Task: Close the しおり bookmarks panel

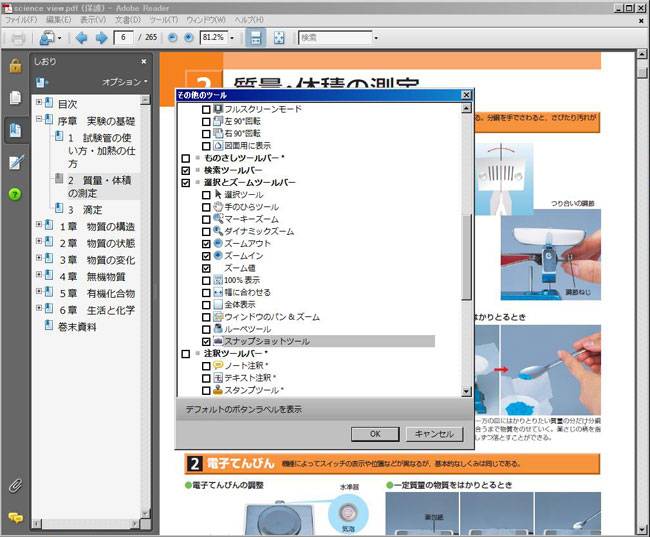Action: 144,61
